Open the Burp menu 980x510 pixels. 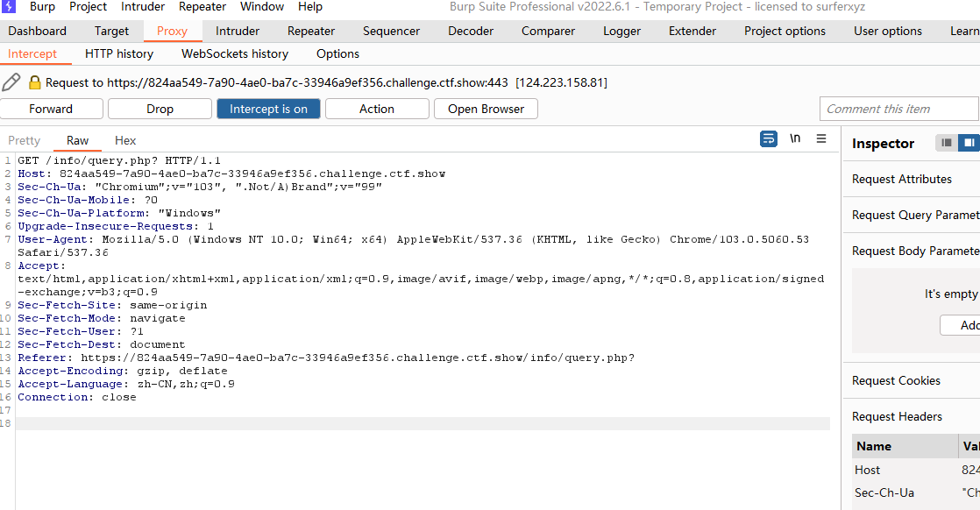pyautogui.click(x=42, y=7)
